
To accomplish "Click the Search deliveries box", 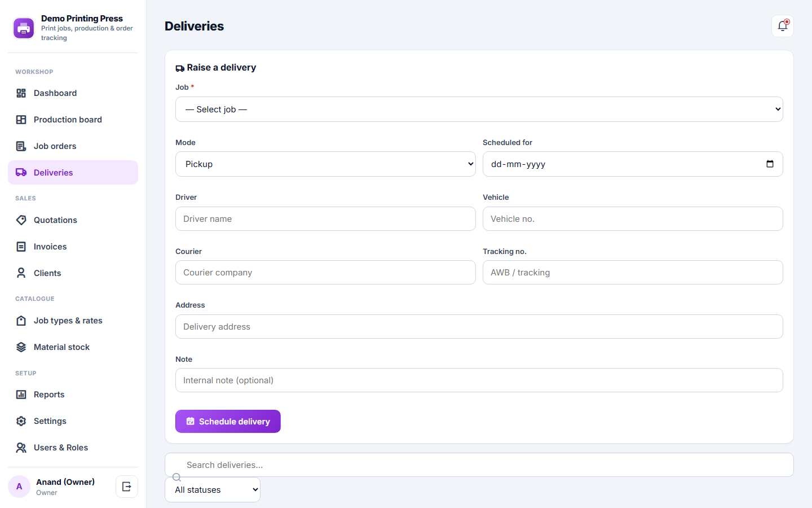I will point(479,465).
